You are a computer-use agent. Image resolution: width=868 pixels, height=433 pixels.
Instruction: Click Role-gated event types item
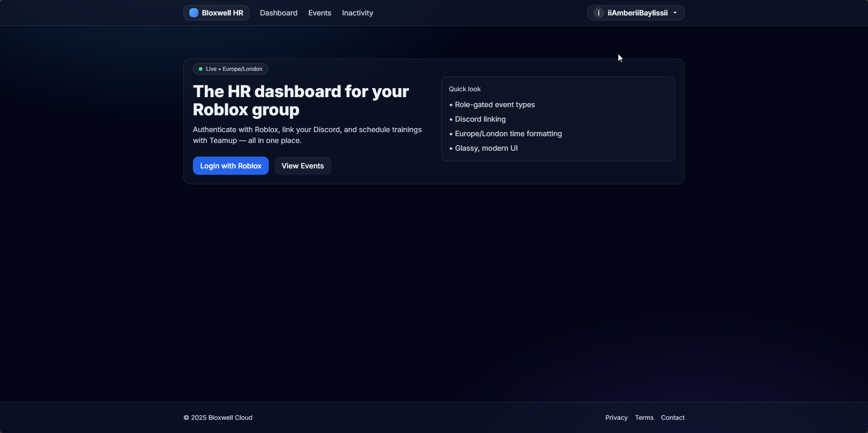pos(492,104)
